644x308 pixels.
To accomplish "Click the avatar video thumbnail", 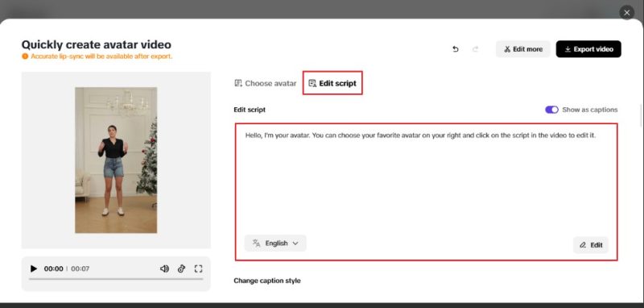I will click(116, 160).
